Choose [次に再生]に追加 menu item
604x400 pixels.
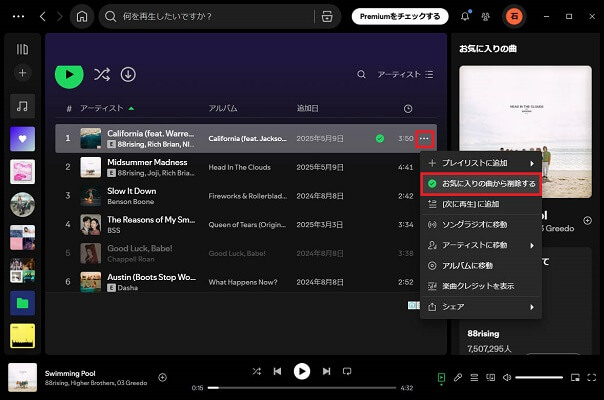481,204
